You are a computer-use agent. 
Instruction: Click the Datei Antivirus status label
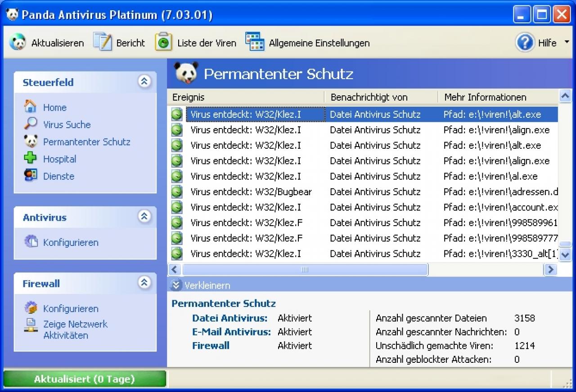(230, 318)
